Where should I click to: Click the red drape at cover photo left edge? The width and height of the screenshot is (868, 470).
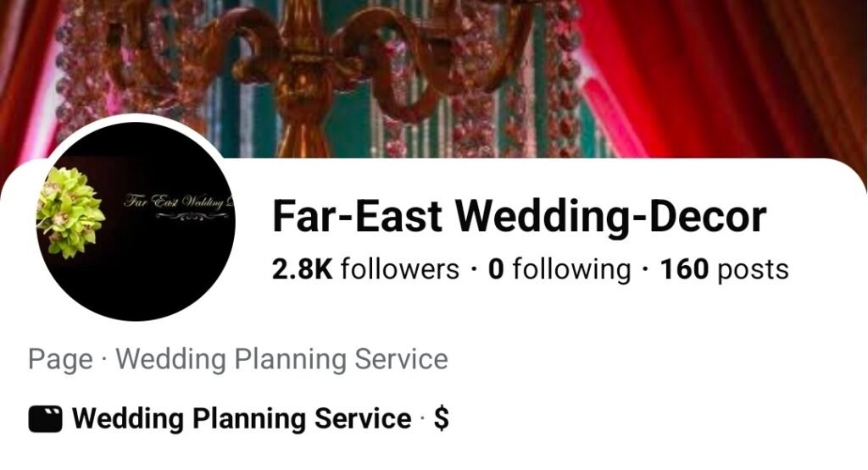pos(22,83)
